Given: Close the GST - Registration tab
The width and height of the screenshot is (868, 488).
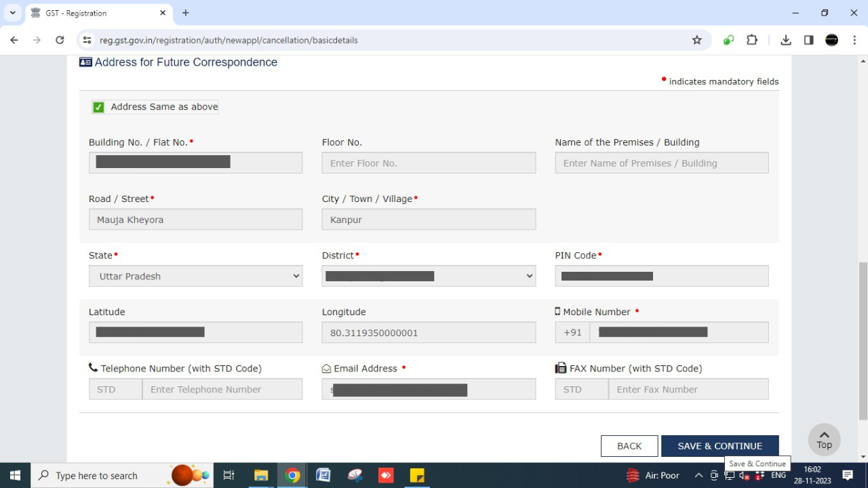Looking at the screenshot, I should (x=163, y=13).
